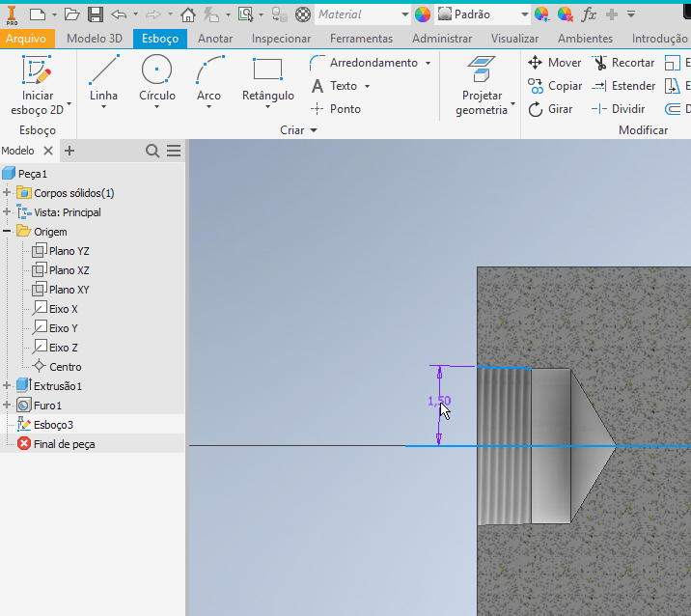The width and height of the screenshot is (691, 616).
Task: Switch to the Administrar tab
Action: (x=442, y=39)
